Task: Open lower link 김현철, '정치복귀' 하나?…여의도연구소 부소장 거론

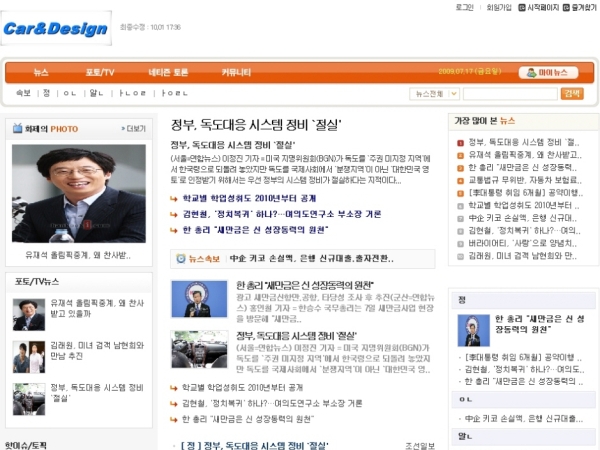Action: pos(272,403)
